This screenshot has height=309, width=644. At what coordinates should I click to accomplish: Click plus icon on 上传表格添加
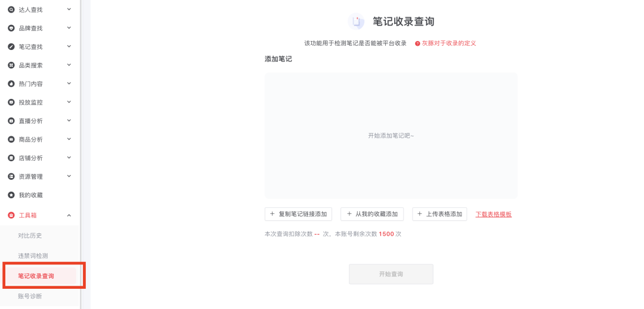click(419, 214)
